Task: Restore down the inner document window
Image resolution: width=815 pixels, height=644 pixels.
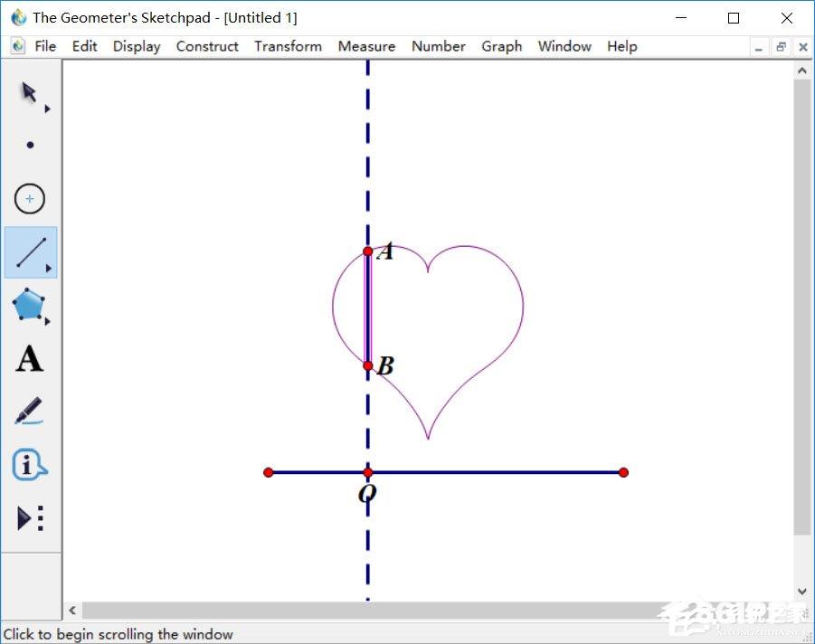Action: point(781,47)
